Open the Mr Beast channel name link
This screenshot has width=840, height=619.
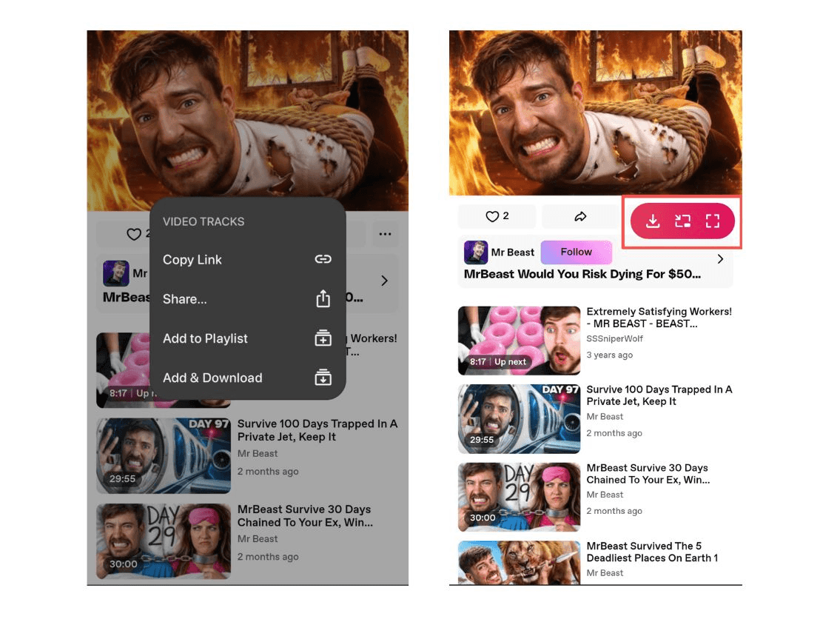(515, 252)
